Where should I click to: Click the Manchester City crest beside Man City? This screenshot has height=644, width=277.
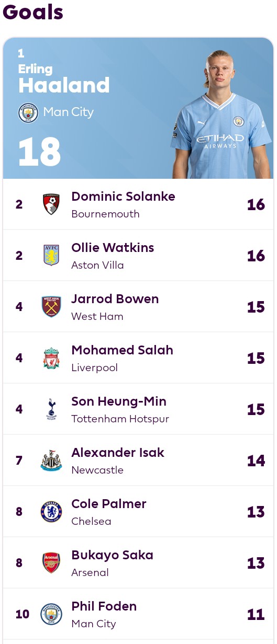(28, 112)
